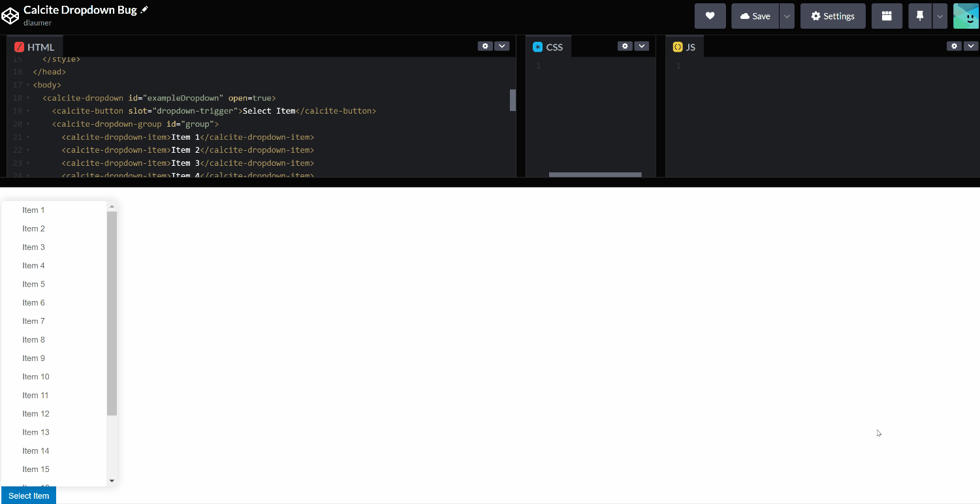
Task: Click dropdown list scrollbar thumb
Action: click(x=112, y=313)
